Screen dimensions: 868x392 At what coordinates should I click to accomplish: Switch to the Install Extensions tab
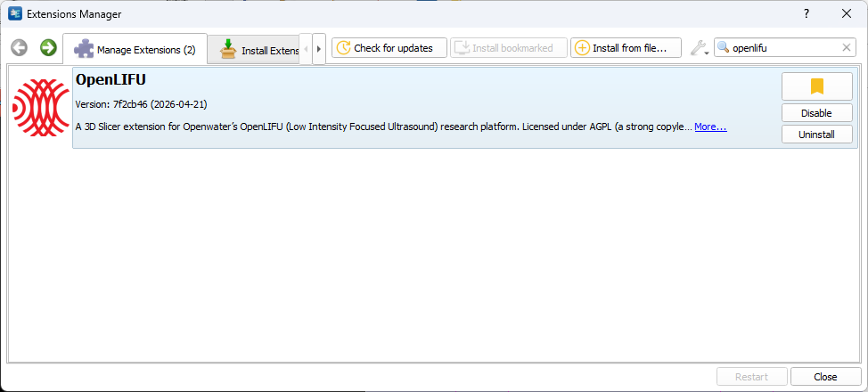[x=253, y=51]
